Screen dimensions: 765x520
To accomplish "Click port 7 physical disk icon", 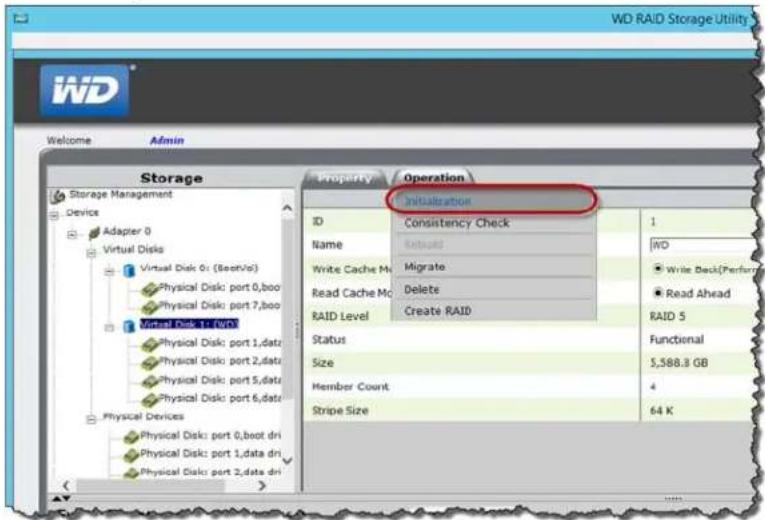I will click(150, 307).
